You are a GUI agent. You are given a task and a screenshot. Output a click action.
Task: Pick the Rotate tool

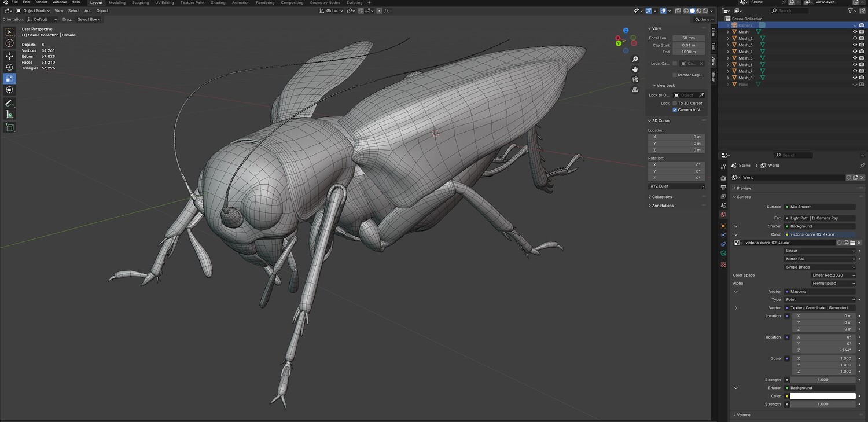pos(9,67)
